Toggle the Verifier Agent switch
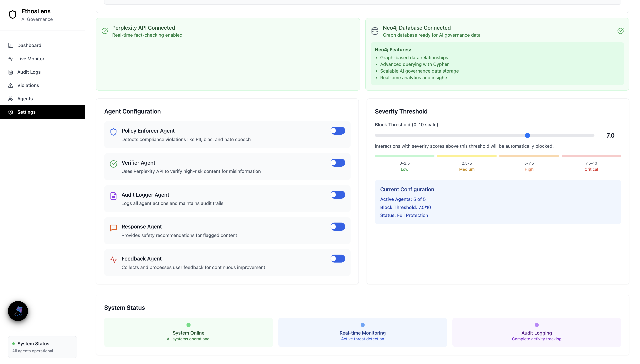The height and width of the screenshot is (364, 640). [x=337, y=163]
